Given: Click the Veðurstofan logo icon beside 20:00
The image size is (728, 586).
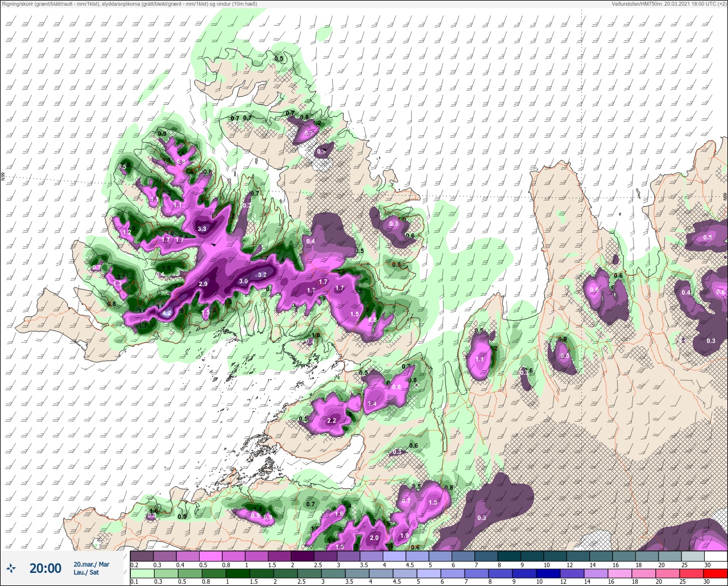Looking at the screenshot, I should coord(11,568).
